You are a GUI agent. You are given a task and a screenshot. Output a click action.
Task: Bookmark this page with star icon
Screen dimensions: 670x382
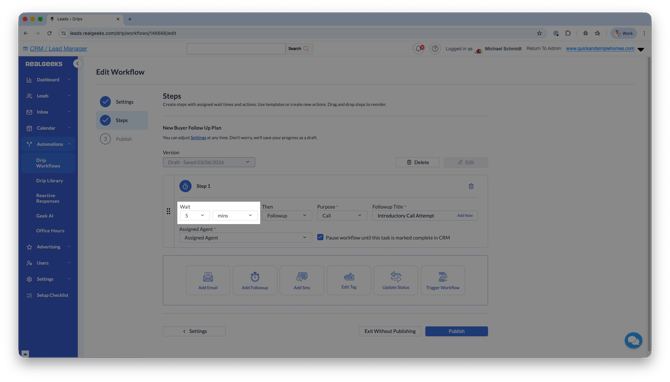(539, 33)
